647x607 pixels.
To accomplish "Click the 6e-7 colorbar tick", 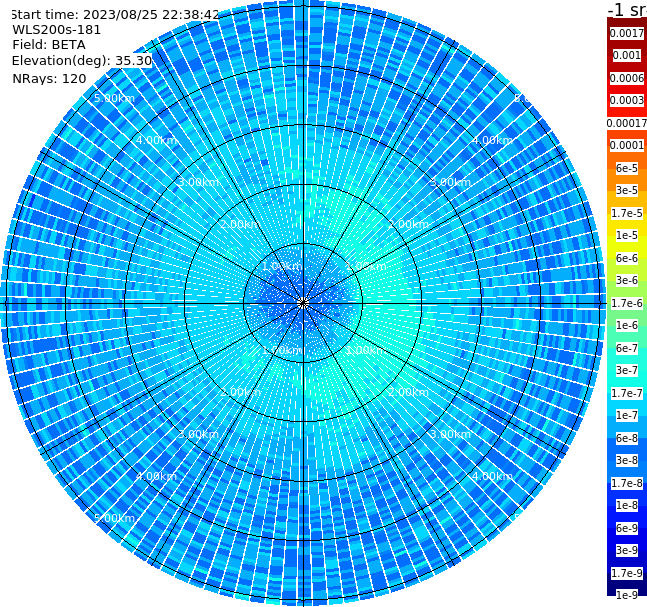I will click(627, 348).
